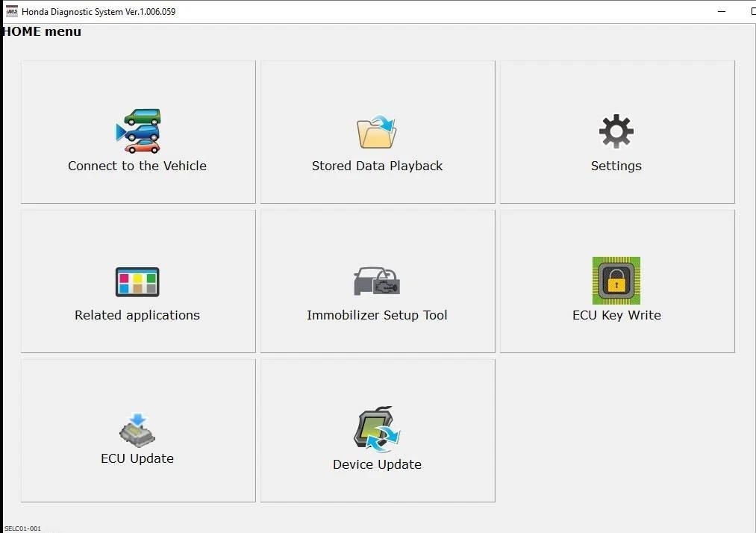The height and width of the screenshot is (533, 756).
Task: Click the Honda Diagnostic System title bar icon
Action: 12,11
